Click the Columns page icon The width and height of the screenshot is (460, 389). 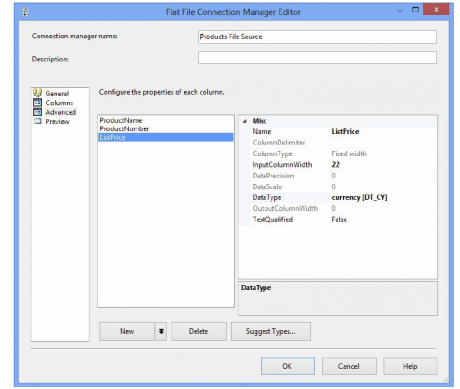coord(38,103)
